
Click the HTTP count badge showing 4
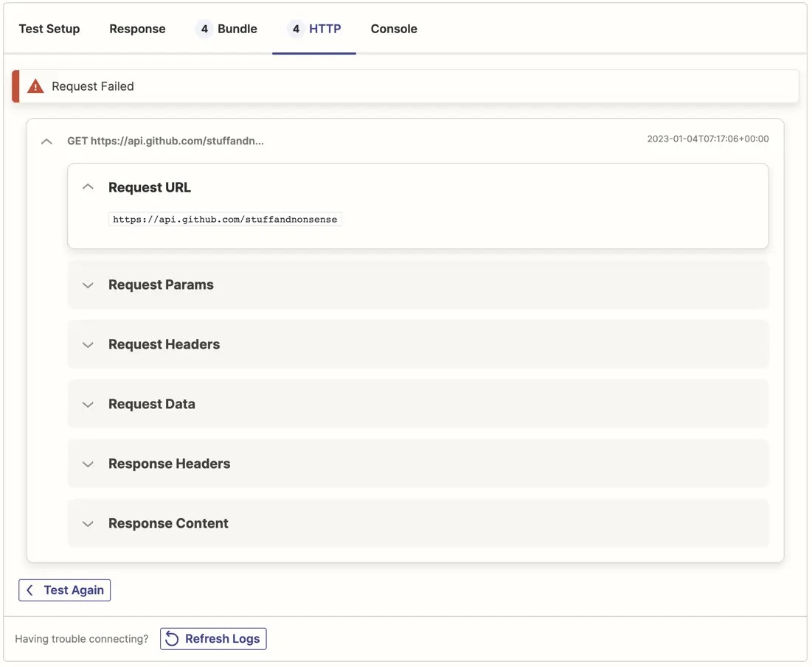(296, 29)
